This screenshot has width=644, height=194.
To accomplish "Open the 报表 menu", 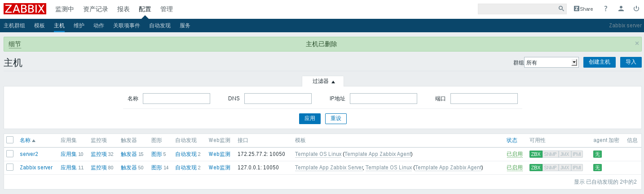I will click(124, 9).
